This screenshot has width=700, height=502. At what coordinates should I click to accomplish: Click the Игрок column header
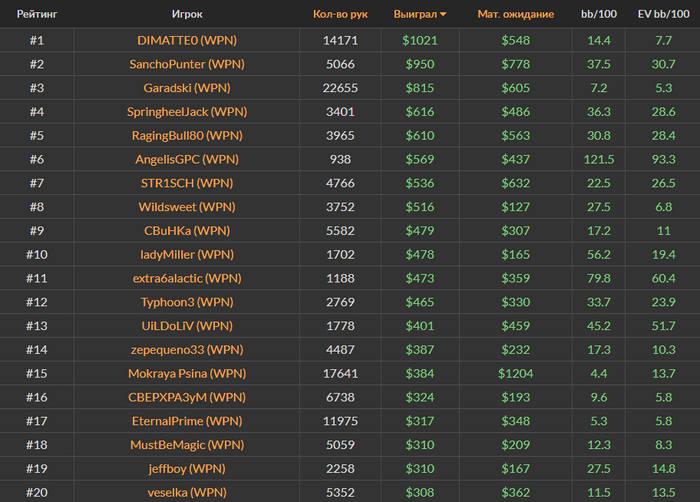[186, 15]
